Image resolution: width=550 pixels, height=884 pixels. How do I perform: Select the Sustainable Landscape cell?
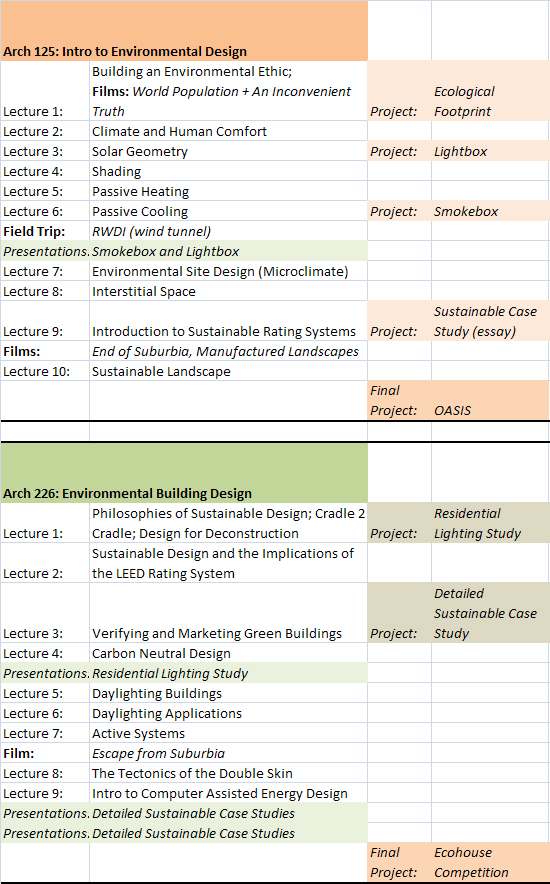coord(228,372)
